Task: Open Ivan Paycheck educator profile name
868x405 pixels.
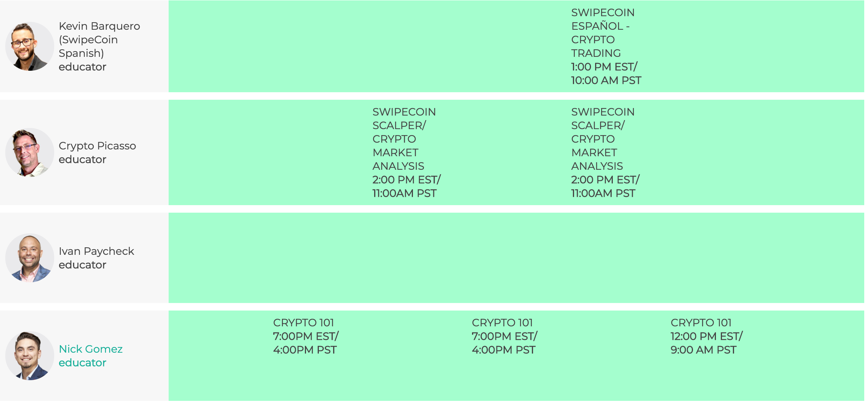Action: tap(96, 258)
